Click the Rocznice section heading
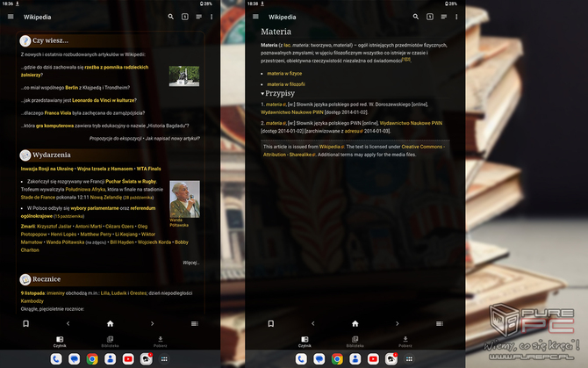Viewport: 588px width, 368px height. coord(47,279)
